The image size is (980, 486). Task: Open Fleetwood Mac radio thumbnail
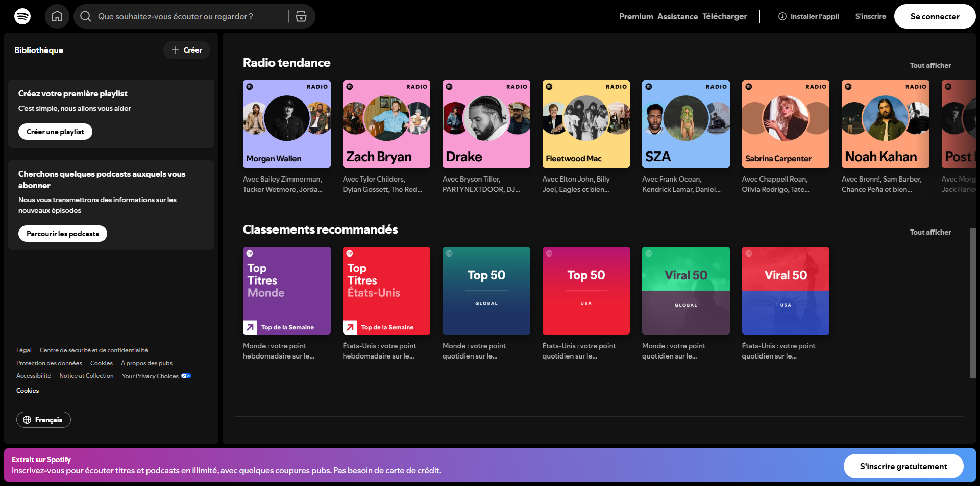(x=586, y=124)
